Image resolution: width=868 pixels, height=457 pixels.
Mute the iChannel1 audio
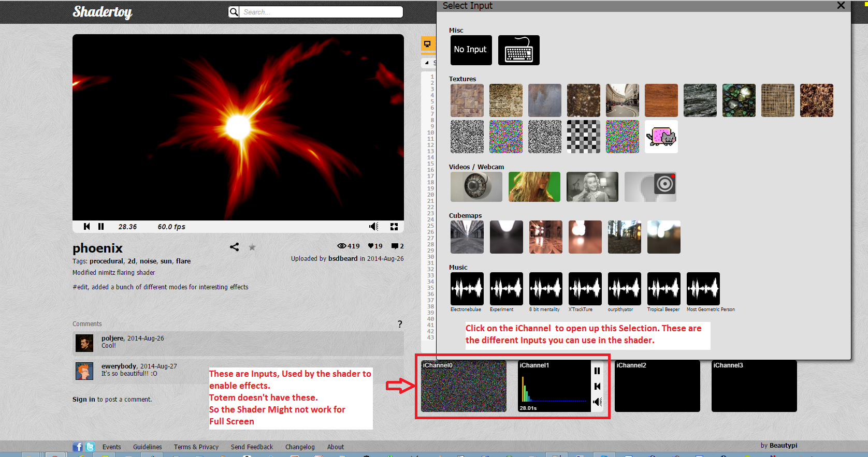597,402
